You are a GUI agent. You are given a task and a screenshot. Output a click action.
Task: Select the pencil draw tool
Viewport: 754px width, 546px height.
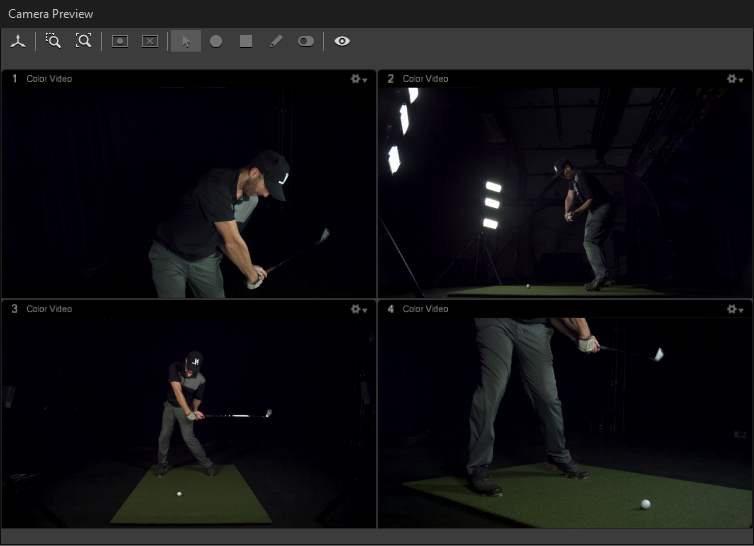pyautogui.click(x=276, y=41)
